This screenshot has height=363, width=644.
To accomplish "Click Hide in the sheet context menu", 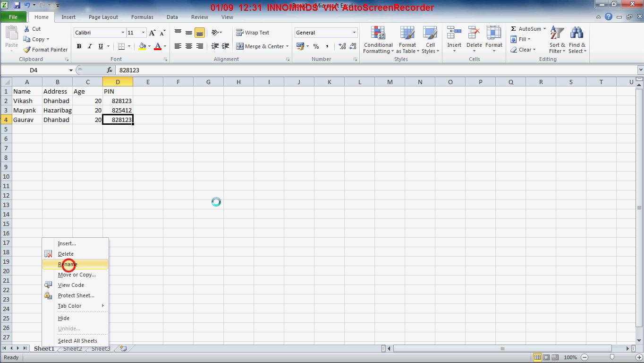I will pos(76,318).
